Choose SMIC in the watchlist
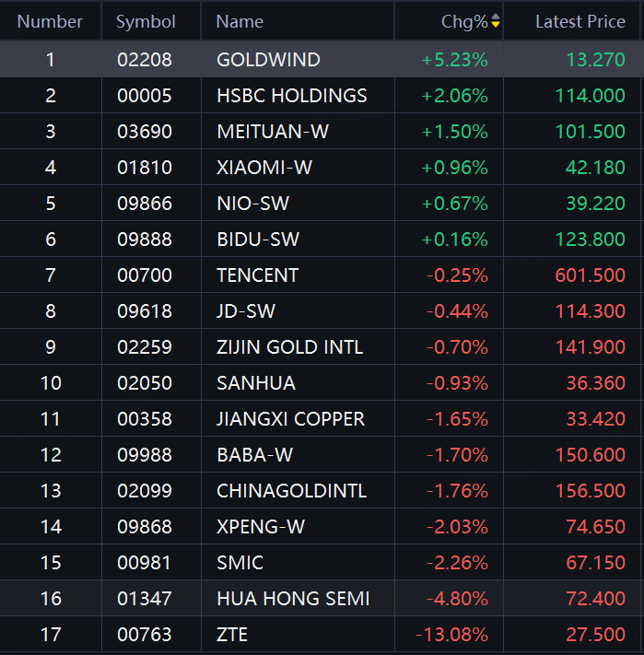Screen dimensions: 644x655 point(240,563)
